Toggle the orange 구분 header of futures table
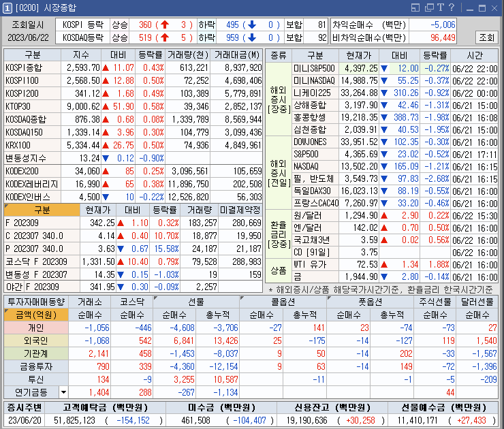Viewport: 504px width, 429px height. 42,210
